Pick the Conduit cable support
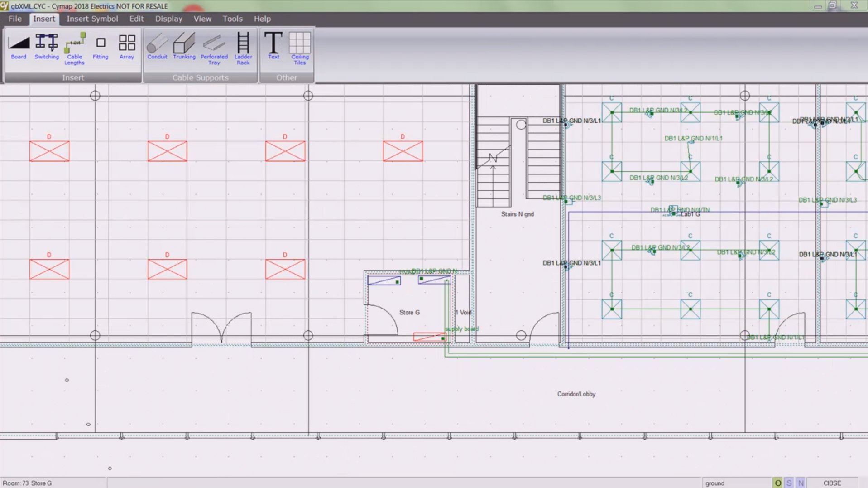Viewport: 868px width, 488px height. [157, 47]
